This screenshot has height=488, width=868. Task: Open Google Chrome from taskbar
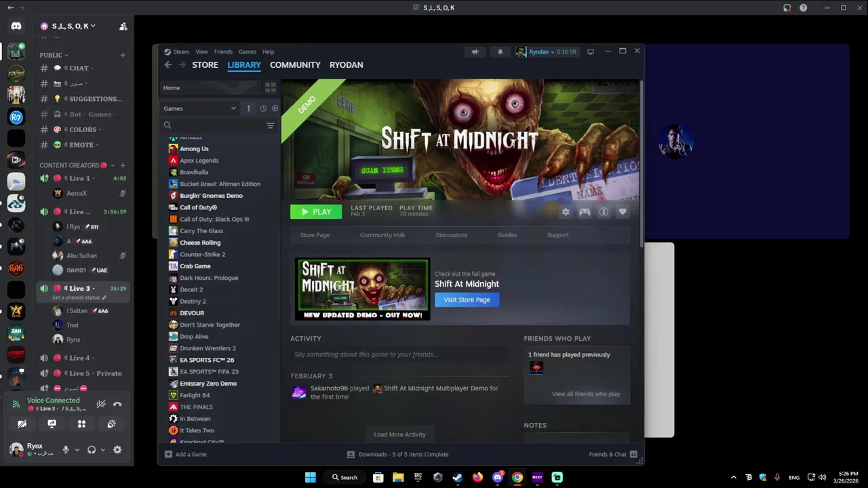pyautogui.click(x=517, y=477)
